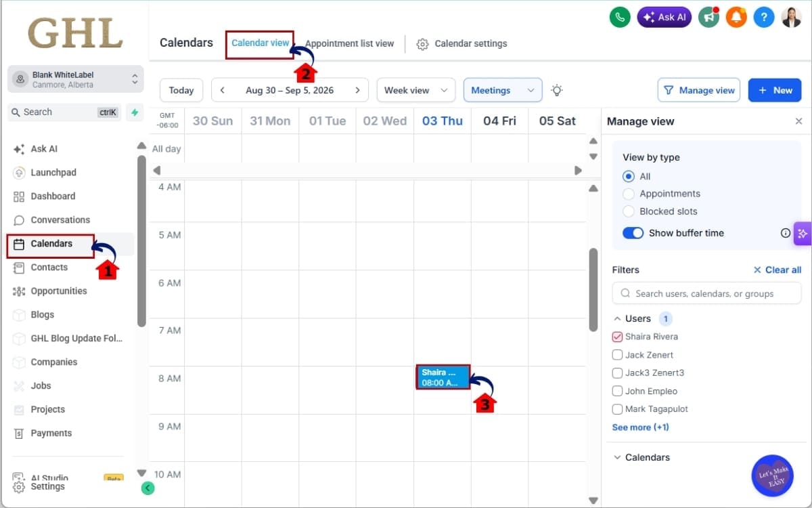Open the Meetings dropdown
Viewport: 812px width, 508px height.
503,90
